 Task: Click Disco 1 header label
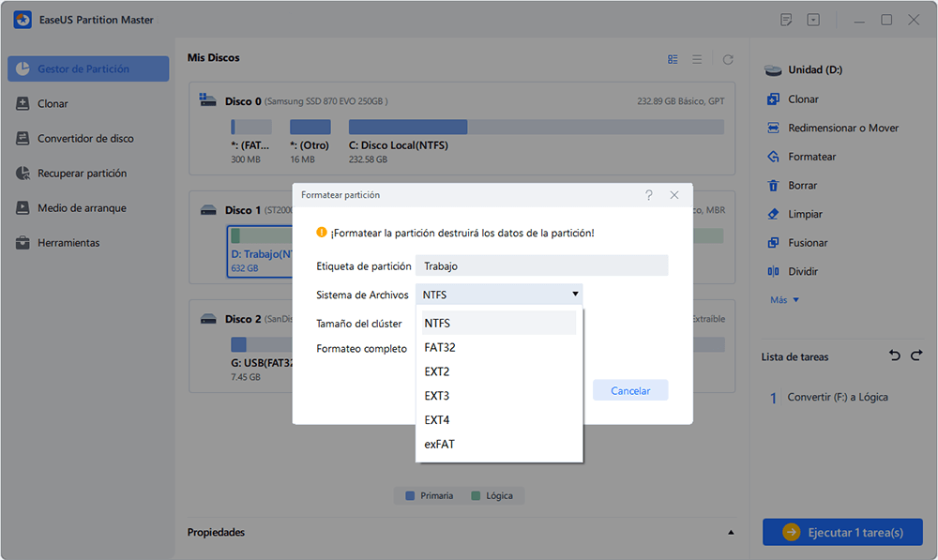pos(243,210)
